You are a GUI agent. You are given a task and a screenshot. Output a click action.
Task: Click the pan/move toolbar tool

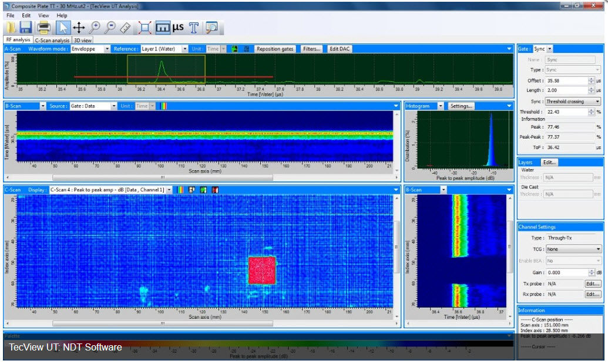(80, 26)
